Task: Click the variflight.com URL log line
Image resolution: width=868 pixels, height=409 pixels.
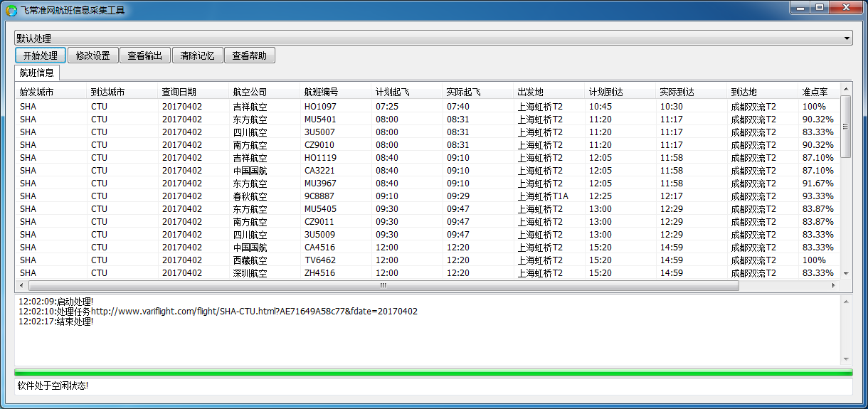Action: point(218,312)
